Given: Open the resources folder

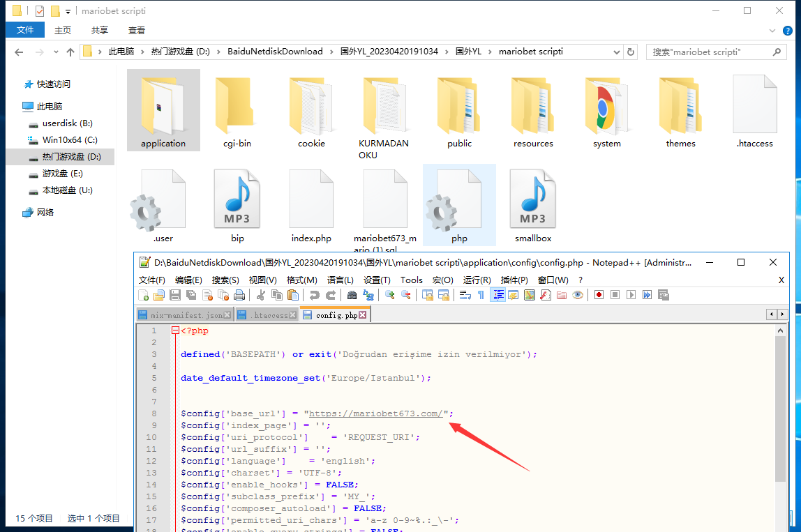Looking at the screenshot, I should (533, 110).
